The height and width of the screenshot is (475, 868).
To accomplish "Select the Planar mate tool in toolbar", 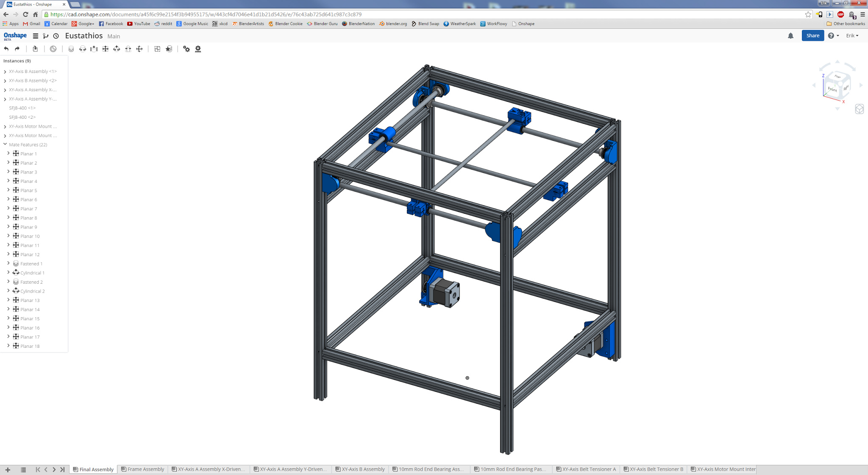I will tap(106, 49).
